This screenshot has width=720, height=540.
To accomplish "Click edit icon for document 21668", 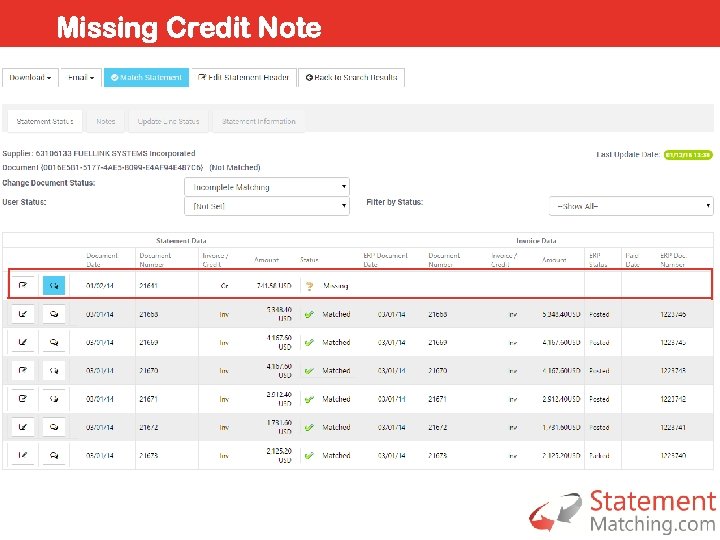I will click(22, 314).
